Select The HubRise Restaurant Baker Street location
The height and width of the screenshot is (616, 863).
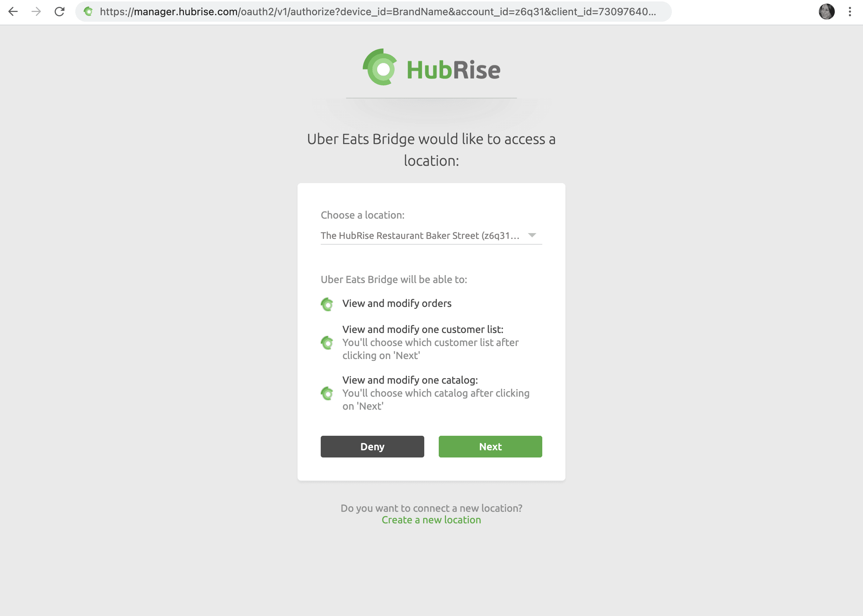429,235
